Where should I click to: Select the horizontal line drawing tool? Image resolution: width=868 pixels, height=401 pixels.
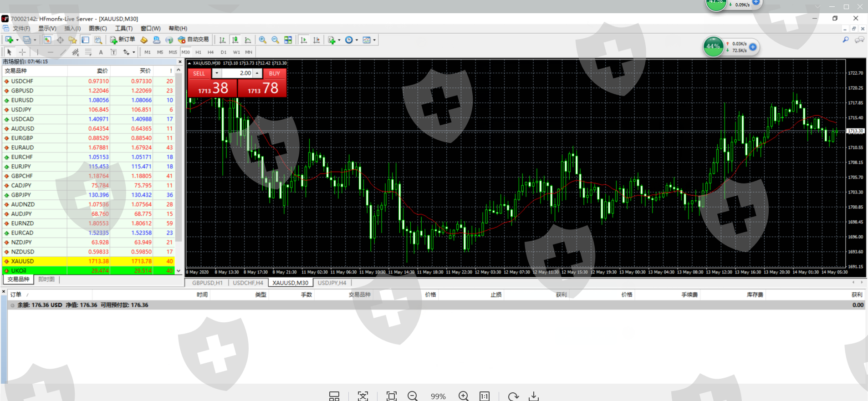pos(50,52)
